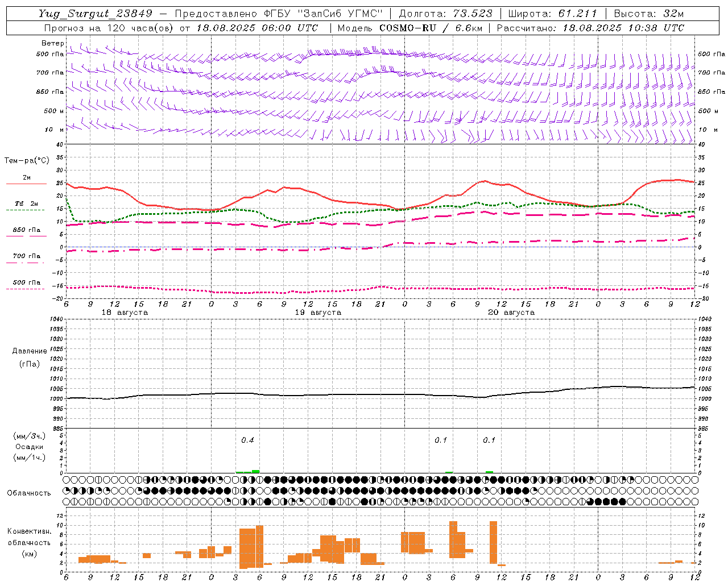This screenshot has width=728, height=582.
Task: Click the 10 м wind level label on left
Action: [x=54, y=130]
